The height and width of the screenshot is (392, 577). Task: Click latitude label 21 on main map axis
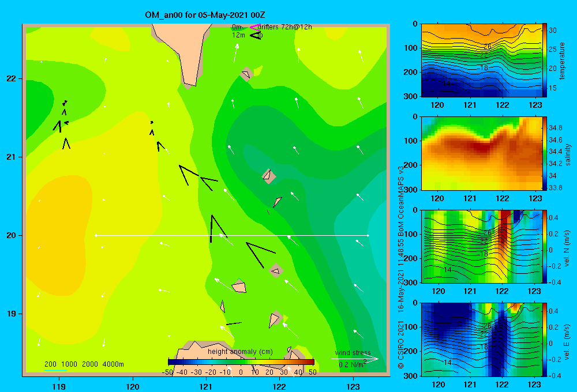pyautogui.click(x=11, y=157)
